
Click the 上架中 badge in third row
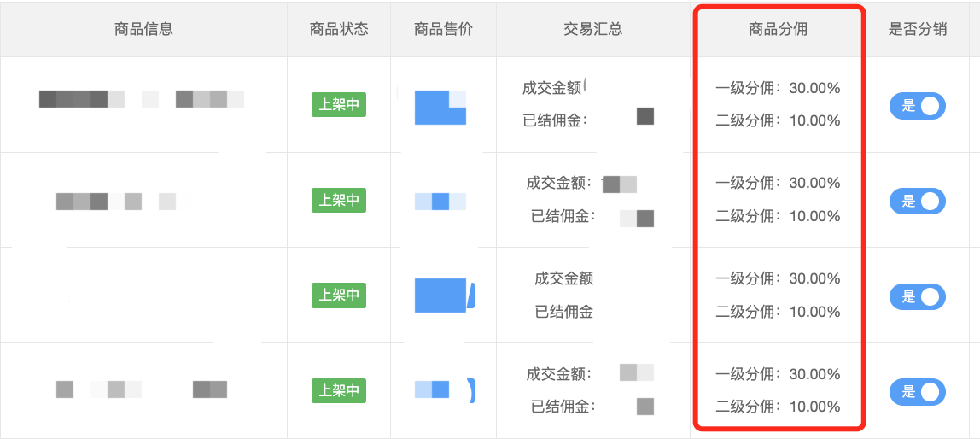339,296
